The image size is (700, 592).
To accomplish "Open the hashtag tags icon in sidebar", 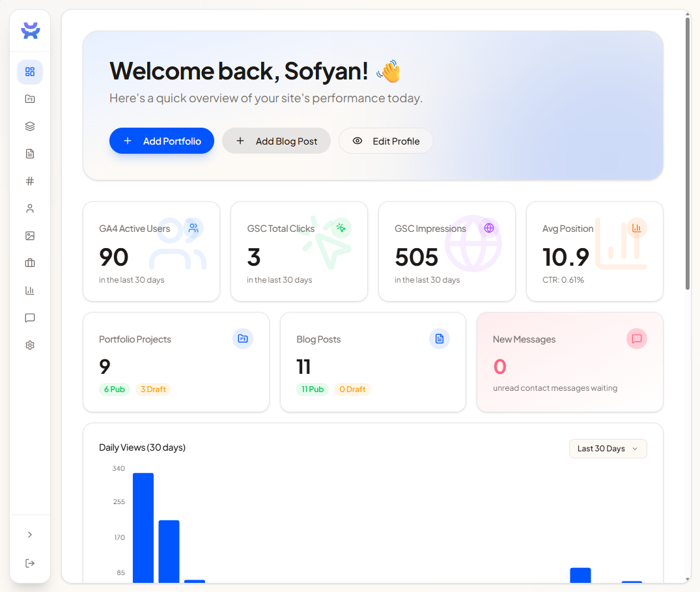I will (x=30, y=181).
